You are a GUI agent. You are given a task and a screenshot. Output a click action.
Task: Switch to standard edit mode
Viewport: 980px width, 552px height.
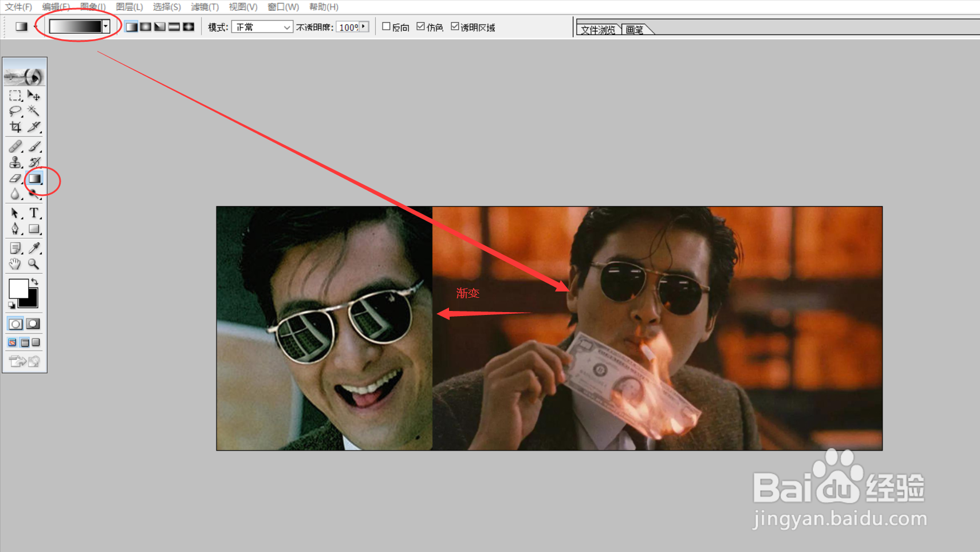click(x=15, y=324)
